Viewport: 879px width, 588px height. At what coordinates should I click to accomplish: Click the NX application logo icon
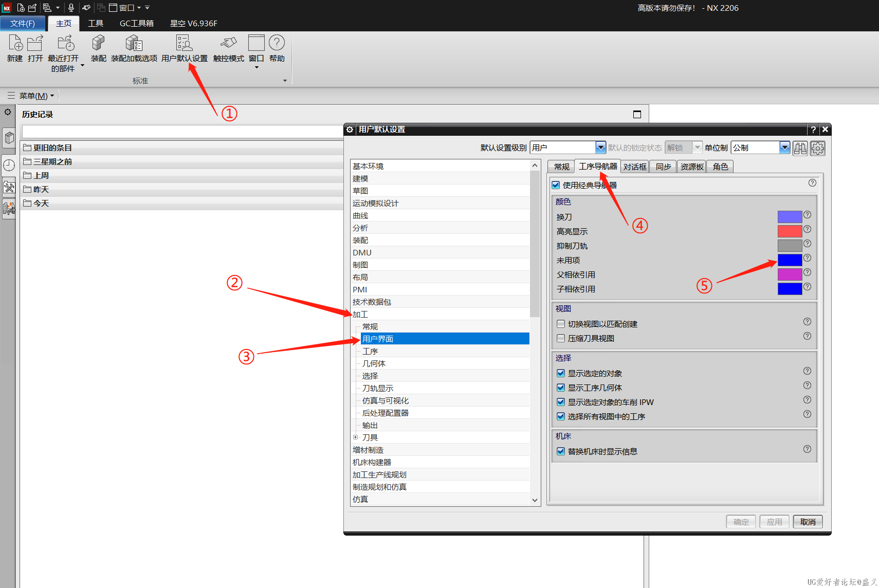(x=7, y=8)
